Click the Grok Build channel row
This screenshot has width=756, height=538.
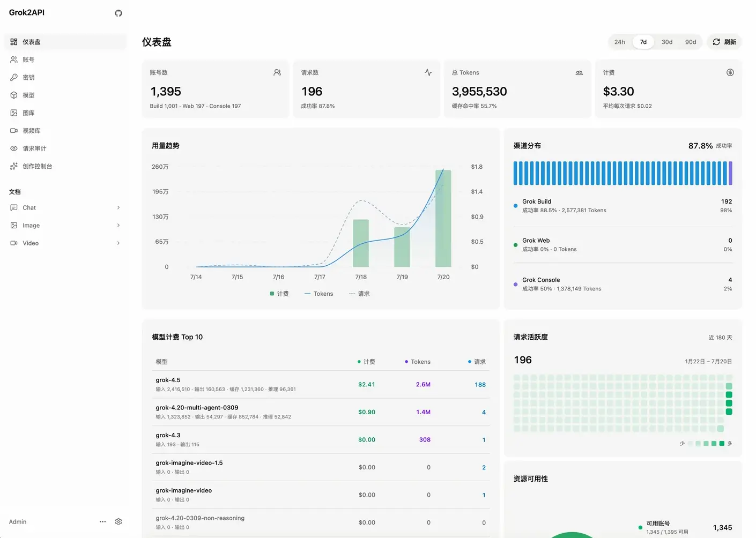(622, 206)
